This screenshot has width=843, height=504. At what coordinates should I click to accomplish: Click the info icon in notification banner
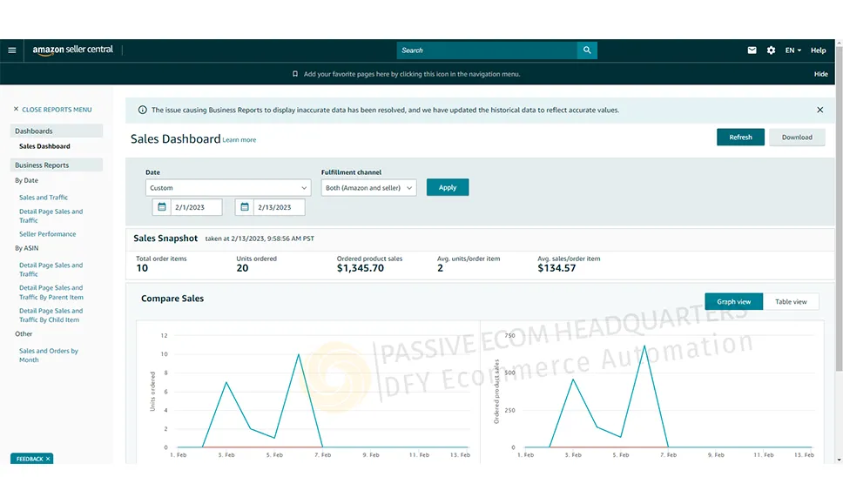pyautogui.click(x=143, y=111)
